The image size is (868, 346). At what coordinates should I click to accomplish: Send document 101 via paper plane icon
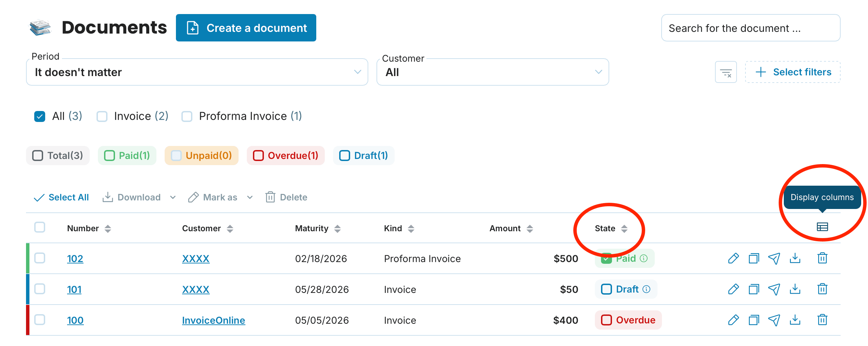pos(774,289)
